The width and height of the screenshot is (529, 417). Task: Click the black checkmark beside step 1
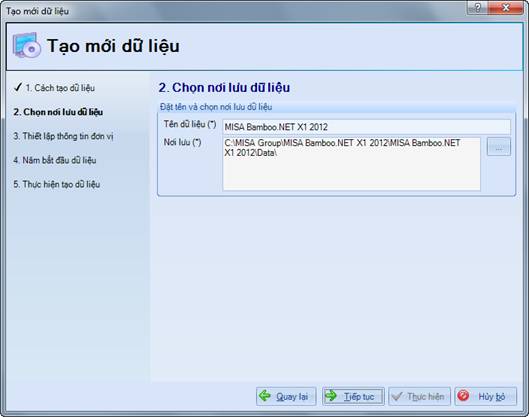tap(18, 87)
